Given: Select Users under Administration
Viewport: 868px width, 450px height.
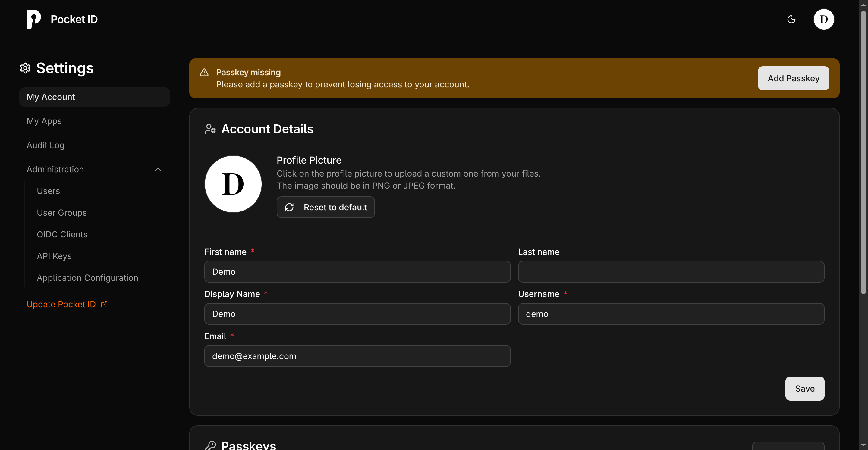Looking at the screenshot, I should (x=48, y=191).
